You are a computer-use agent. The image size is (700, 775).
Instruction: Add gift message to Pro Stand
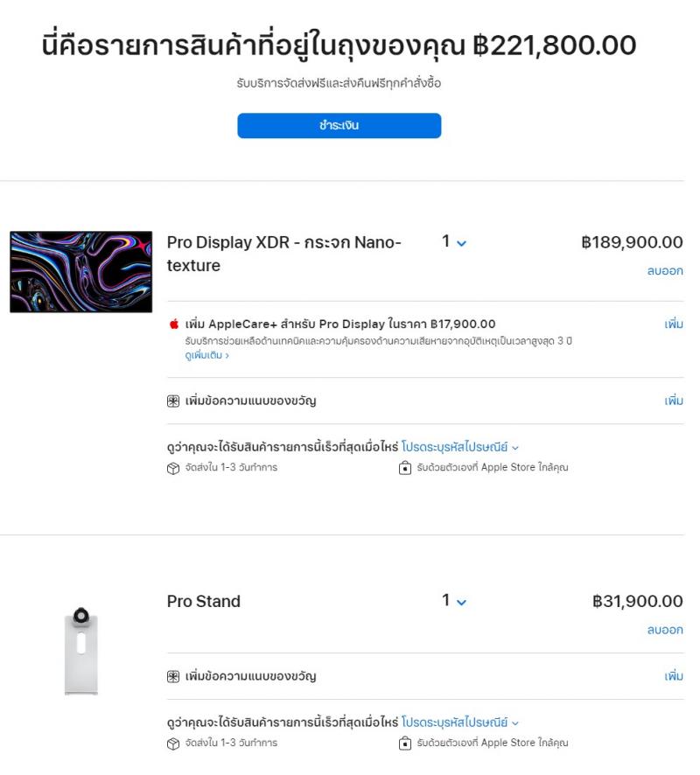(x=673, y=676)
